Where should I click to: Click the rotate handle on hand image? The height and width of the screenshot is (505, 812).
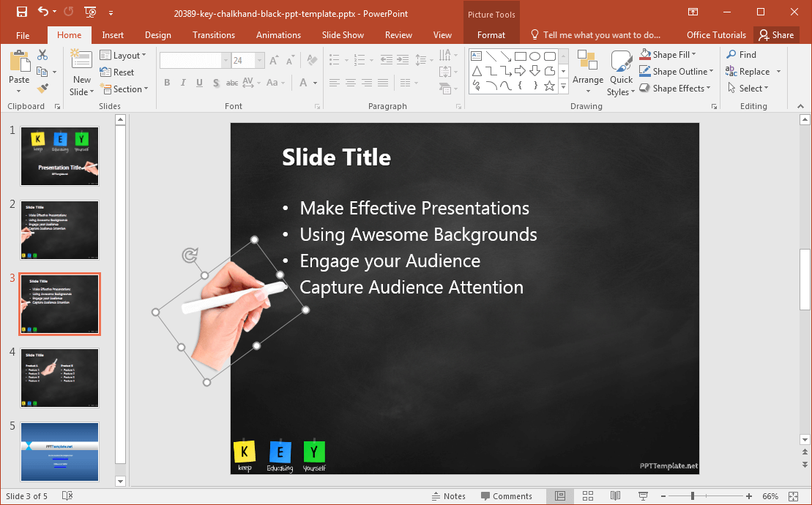(x=189, y=255)
